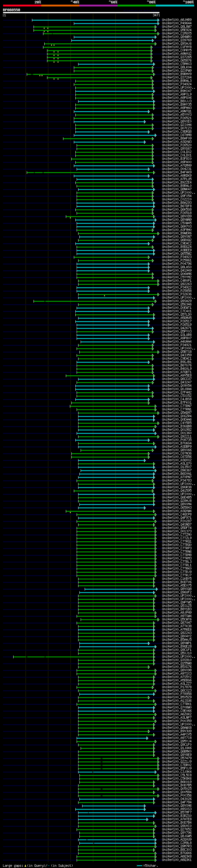Select the UniRef100_B8XJJ3 label
197x868 pixels.
pyautogui.click(x=177, y=101)
